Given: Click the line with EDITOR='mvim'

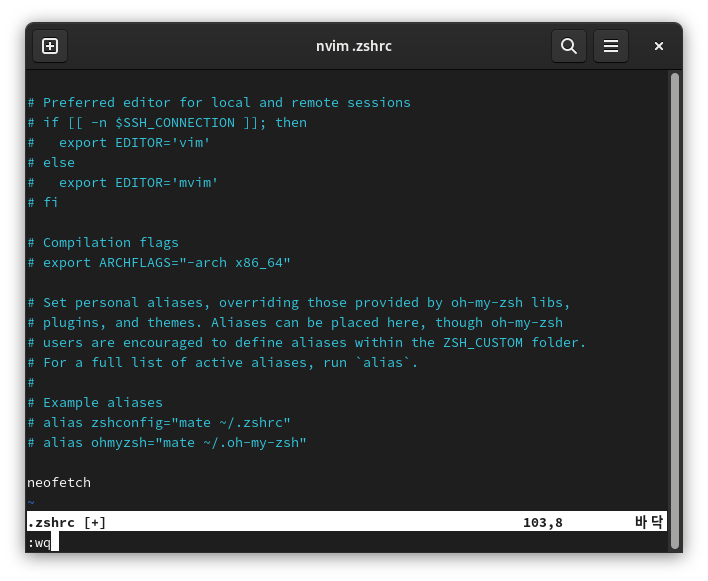Looking at the screenshot, I should click(123, 182).
